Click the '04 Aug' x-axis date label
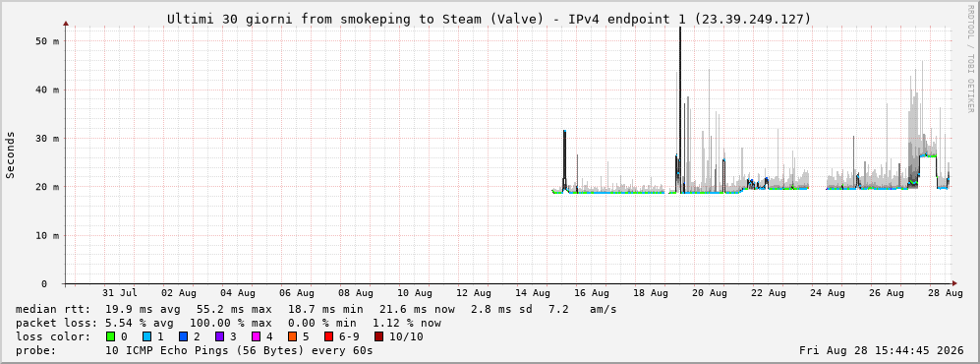980x364 pixels. point(238,293)
